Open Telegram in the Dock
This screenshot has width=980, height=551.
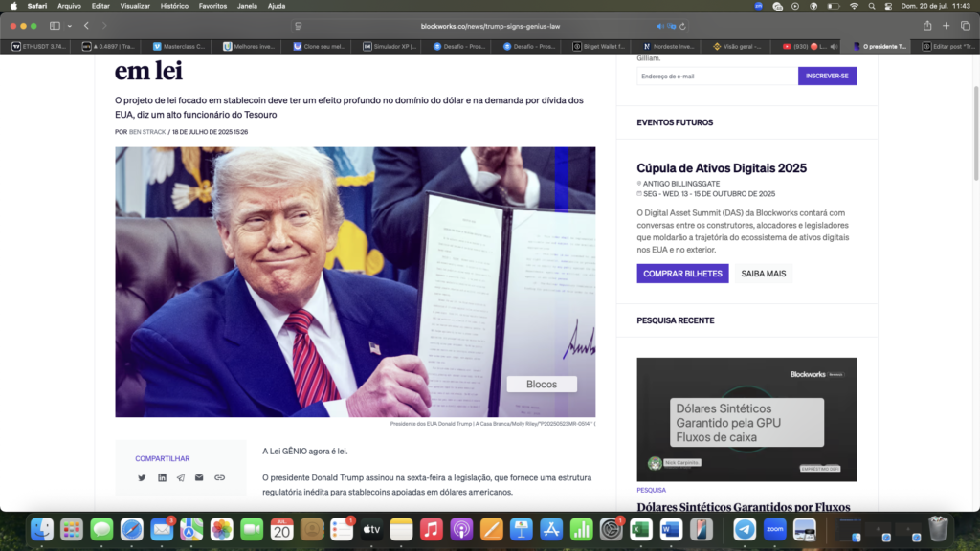[745, 530]
